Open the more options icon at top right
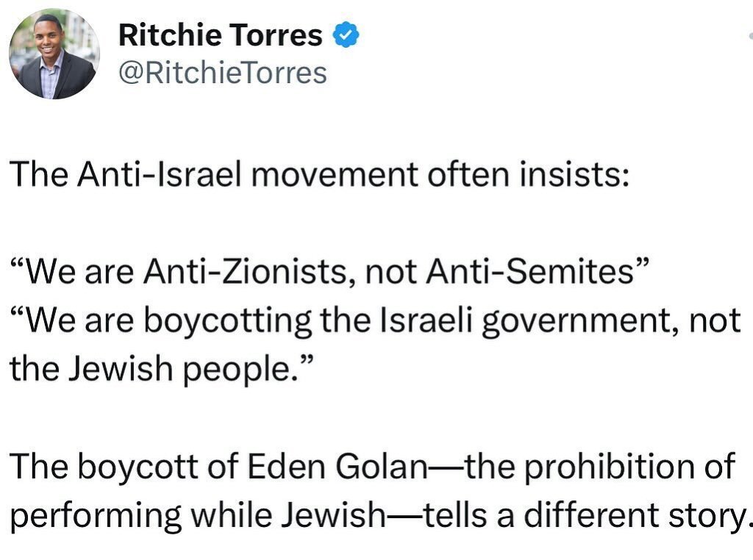 coord(749,35)
